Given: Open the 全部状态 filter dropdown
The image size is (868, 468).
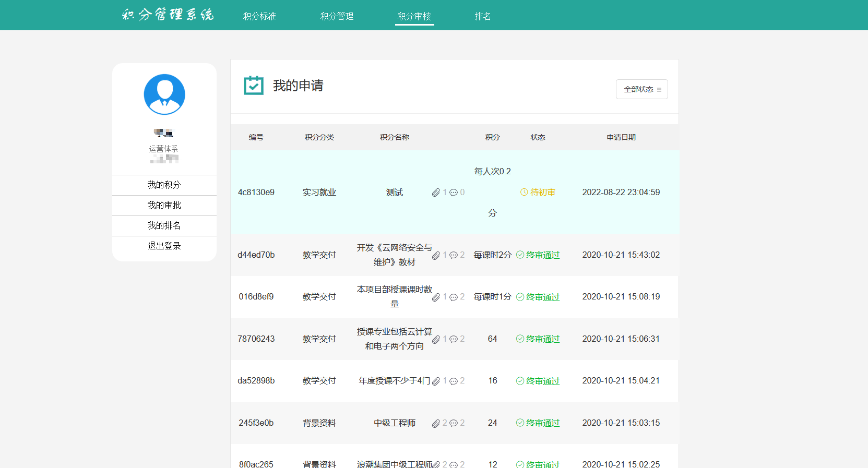Looking at the screenshot, I should tap(642, 89).
